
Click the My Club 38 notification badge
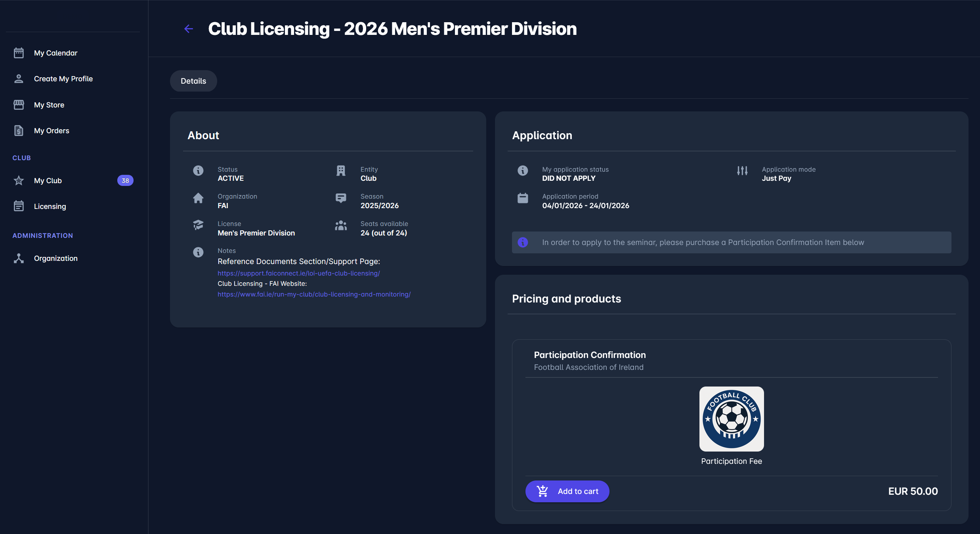click(x=125, y=180)
